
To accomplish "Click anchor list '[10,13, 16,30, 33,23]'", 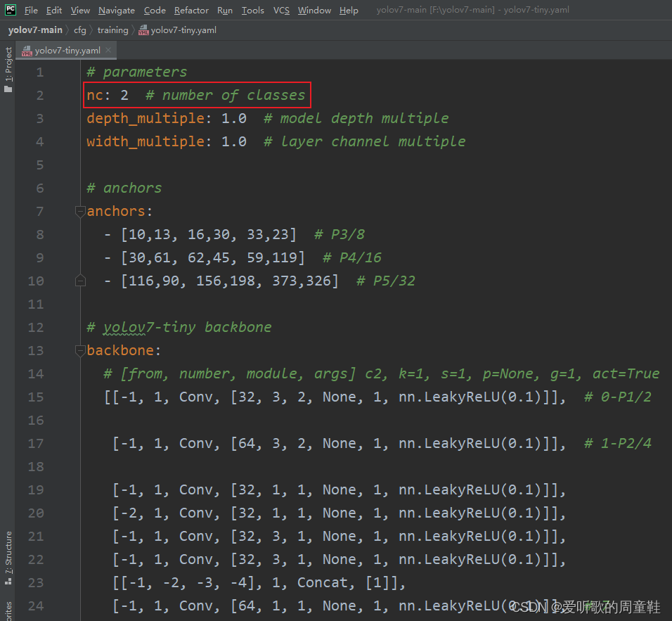I will [x=209, y=235].
